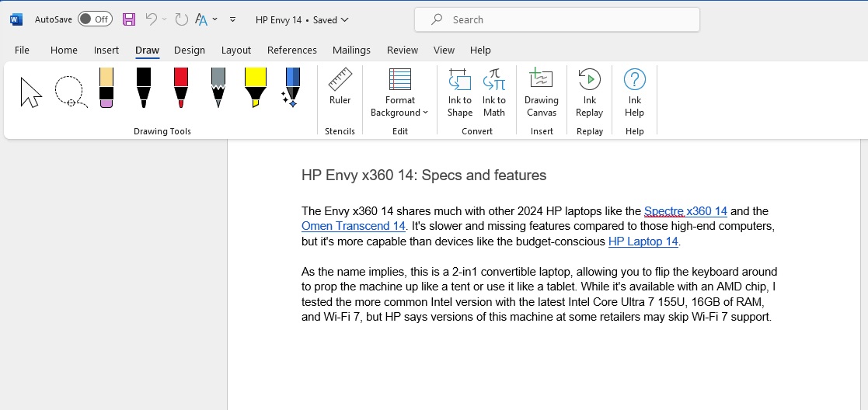Image resolution: width=868 pixels, height=410 pixels.
Task: Click the Draw tab
Action: point(147,50)
